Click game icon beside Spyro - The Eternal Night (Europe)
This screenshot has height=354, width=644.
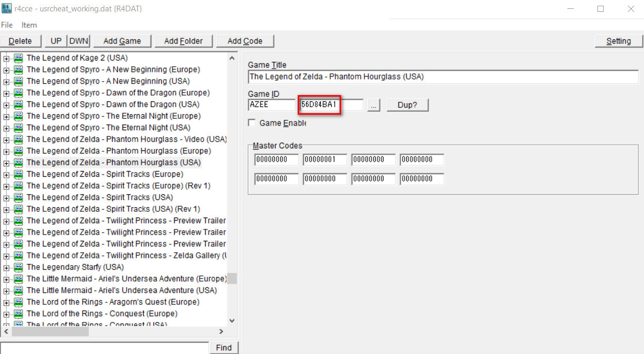(18, 116)
